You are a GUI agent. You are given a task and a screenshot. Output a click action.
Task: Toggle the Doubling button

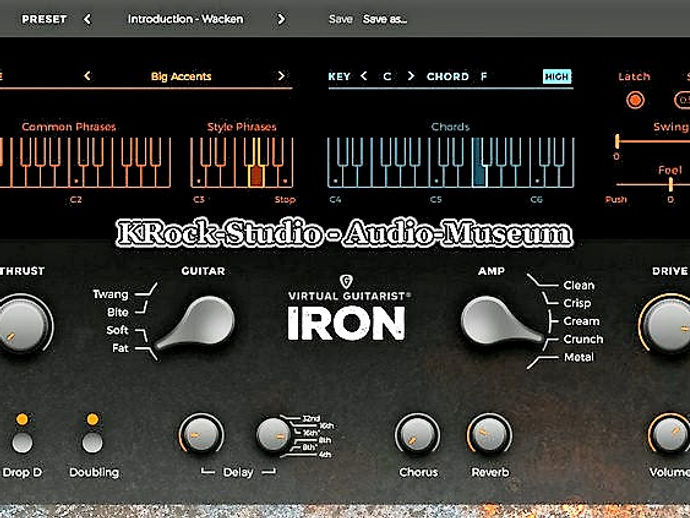pos(92,442)
